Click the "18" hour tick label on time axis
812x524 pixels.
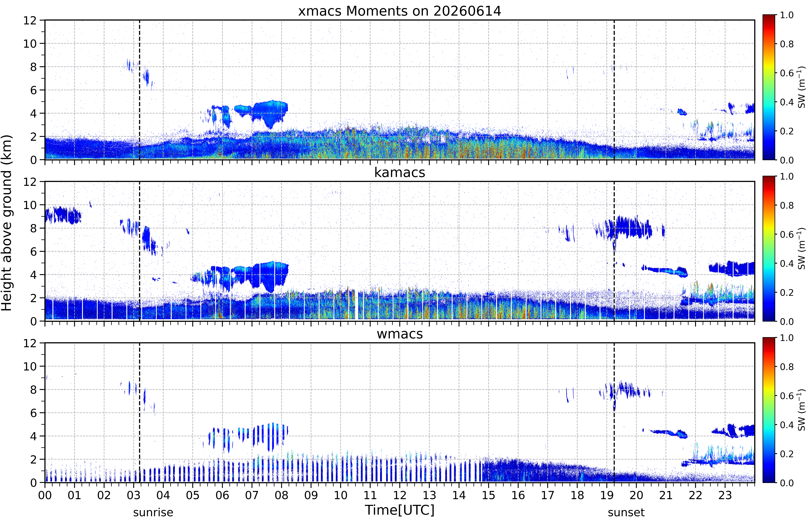577,495
